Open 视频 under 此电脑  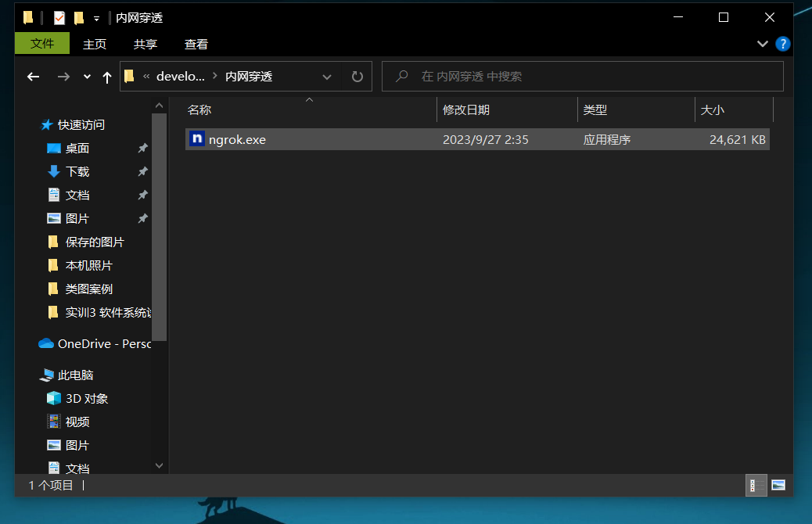pos(77,422)
